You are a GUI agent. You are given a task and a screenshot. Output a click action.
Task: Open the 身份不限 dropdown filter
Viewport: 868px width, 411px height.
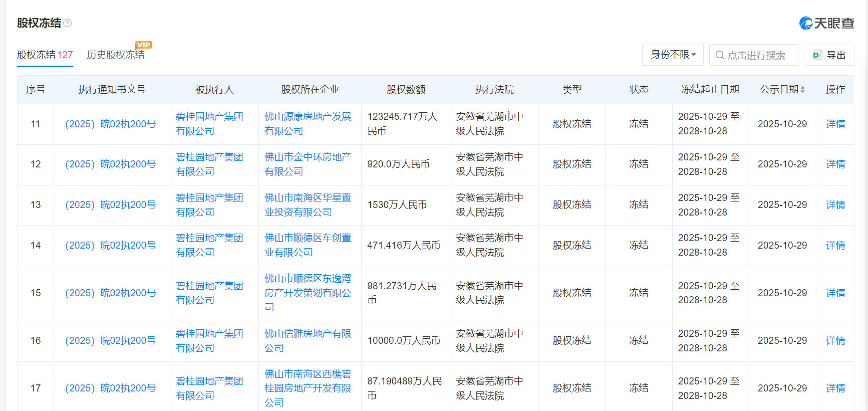pos(673,55)
